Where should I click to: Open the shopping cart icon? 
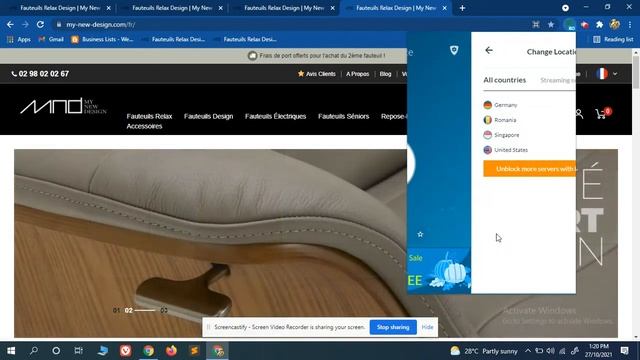(602, 113)
